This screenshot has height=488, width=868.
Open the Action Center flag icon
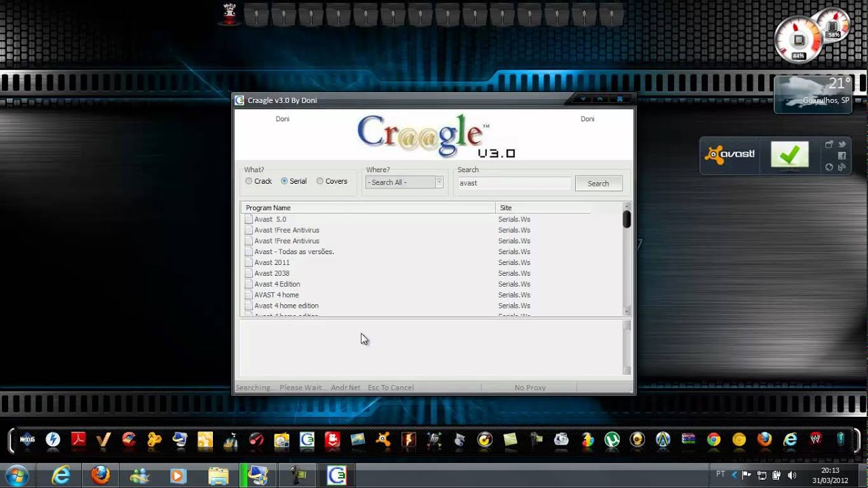click(747, 475)
